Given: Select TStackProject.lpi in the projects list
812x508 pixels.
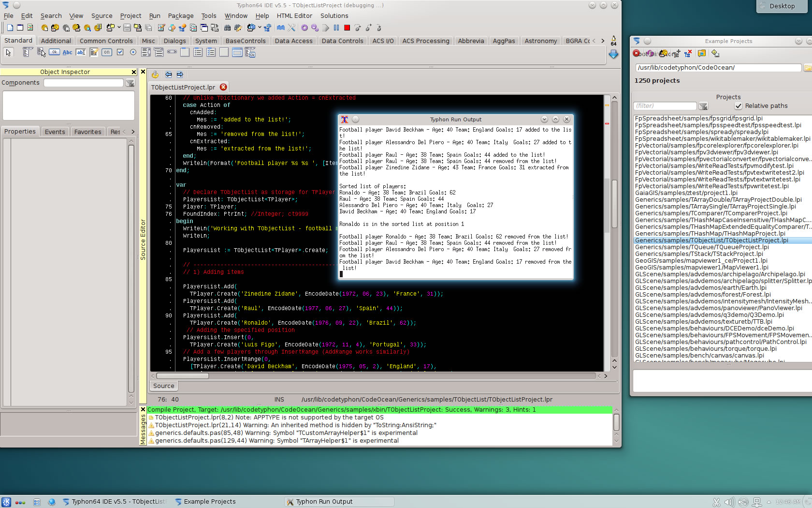Looking at the screenshot, I should (x=699, y=254).
